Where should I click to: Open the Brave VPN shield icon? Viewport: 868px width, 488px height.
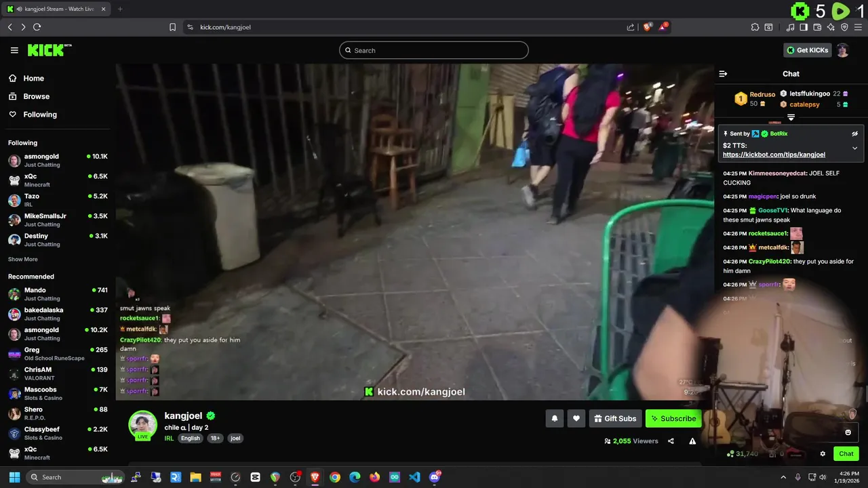coord(844,27)
